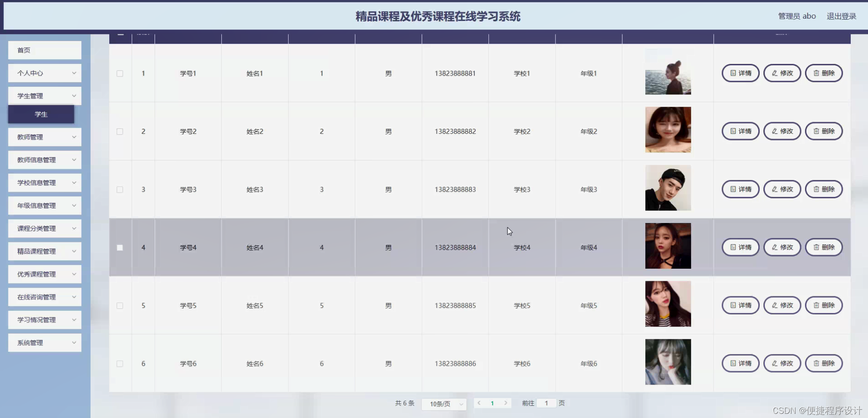Expand 年级信息管理 menu
The height and width of the screenshot is (418, 868).
(x=45, y=206)
